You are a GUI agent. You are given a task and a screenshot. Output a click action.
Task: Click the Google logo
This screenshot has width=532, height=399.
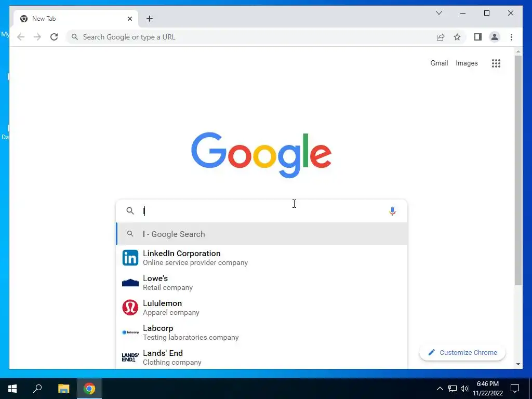tap(261, 154)
